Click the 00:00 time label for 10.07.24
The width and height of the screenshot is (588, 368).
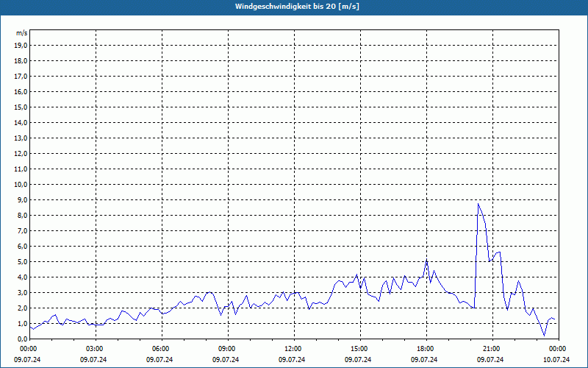[x=558, y=349]
